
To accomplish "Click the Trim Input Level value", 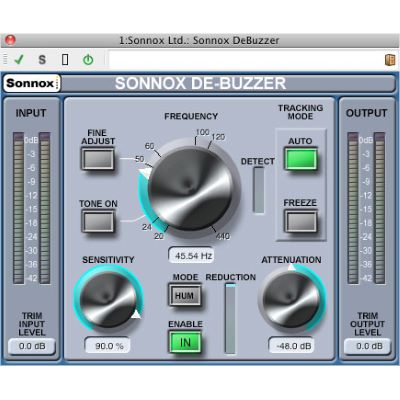I will point(32,346).
